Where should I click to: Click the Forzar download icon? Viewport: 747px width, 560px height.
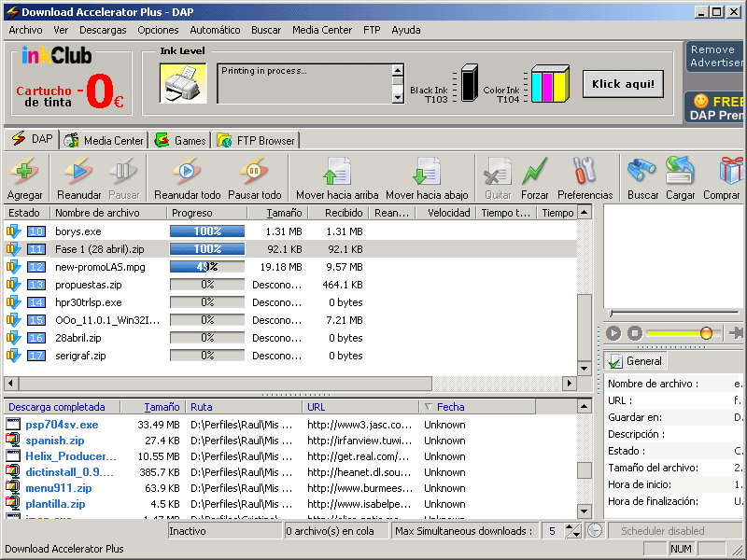534,173
